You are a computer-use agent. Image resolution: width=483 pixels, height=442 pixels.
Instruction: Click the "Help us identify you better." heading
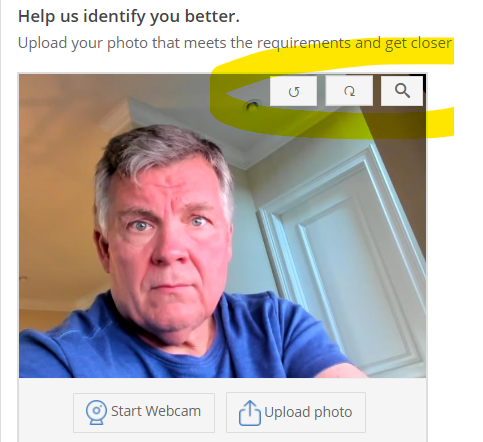click(129, 16)
